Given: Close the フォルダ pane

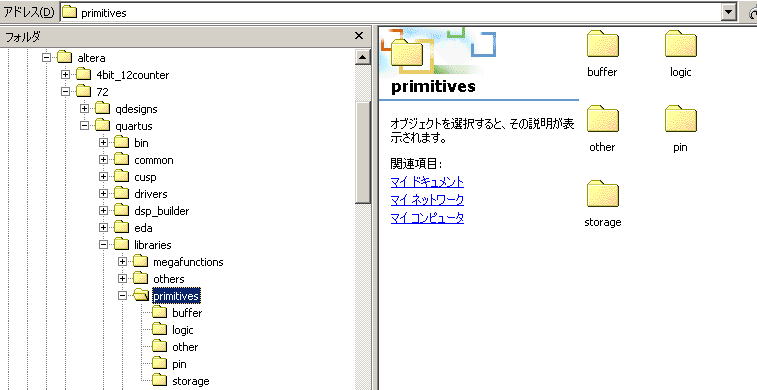Looking at the screenshot, I should [x=359, y=36].
